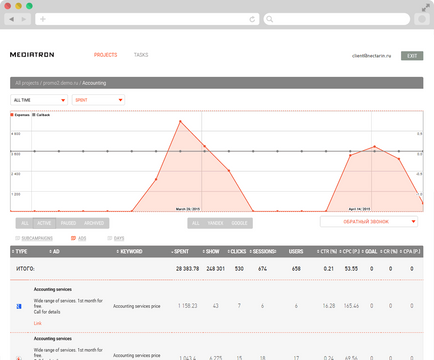Open the red Link under the first ad
Viewport: 434px width, 360px height.
coord(37,323)
